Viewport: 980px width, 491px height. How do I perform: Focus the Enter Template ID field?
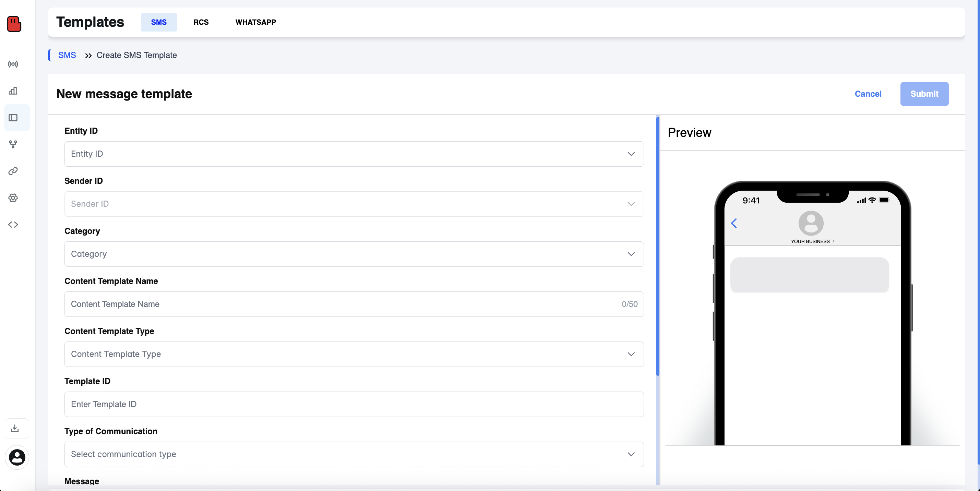tap(354, 404)
